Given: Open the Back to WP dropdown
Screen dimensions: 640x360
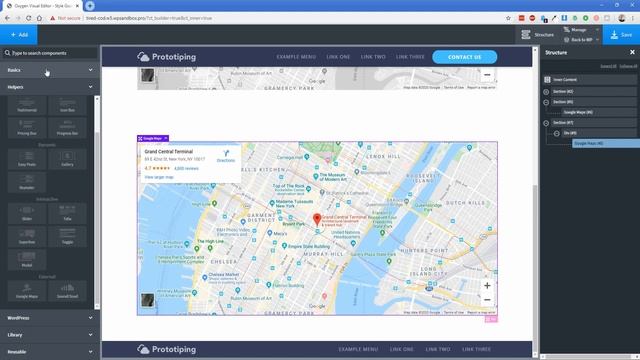Looking at the screenshot, I should 581,40.
